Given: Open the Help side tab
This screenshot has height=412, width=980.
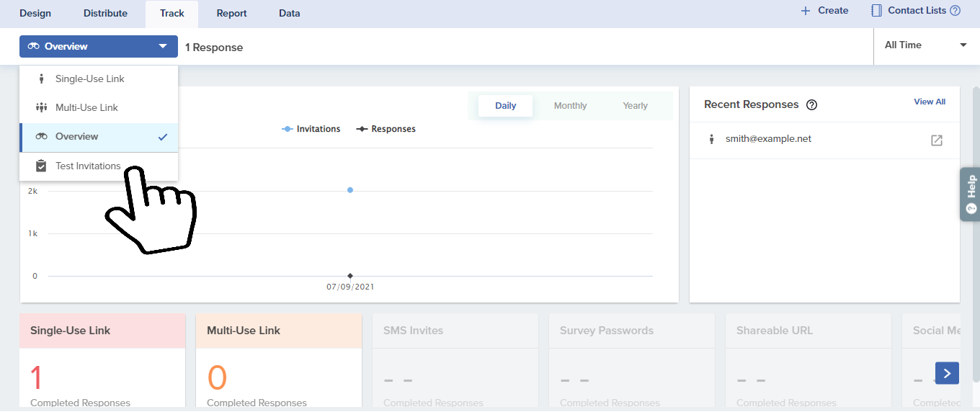Looking at the screenshot, I should pyautogui.click(x=971, y=194).
